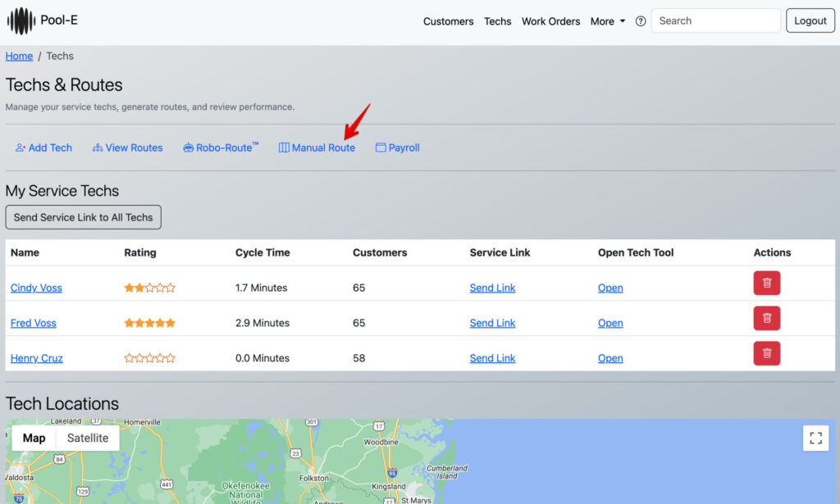Click Woodbine label on the map
The image size is (840, 504).
point(381,442)
